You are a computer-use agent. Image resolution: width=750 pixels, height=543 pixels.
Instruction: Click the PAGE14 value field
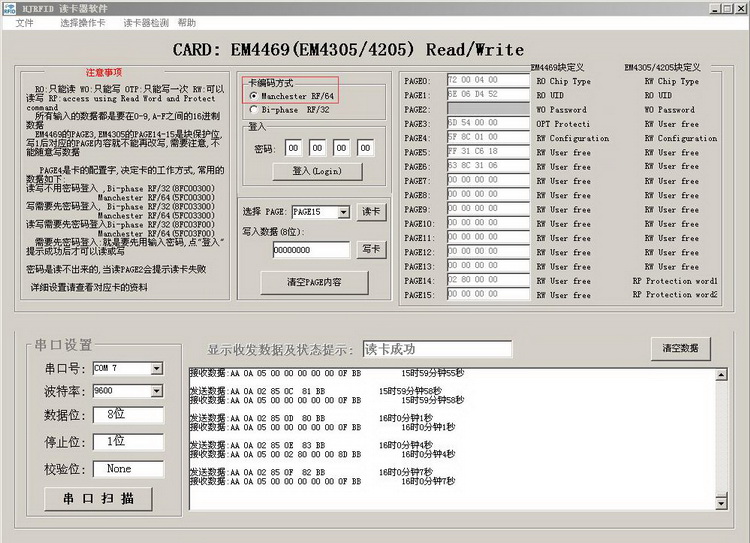488,279
